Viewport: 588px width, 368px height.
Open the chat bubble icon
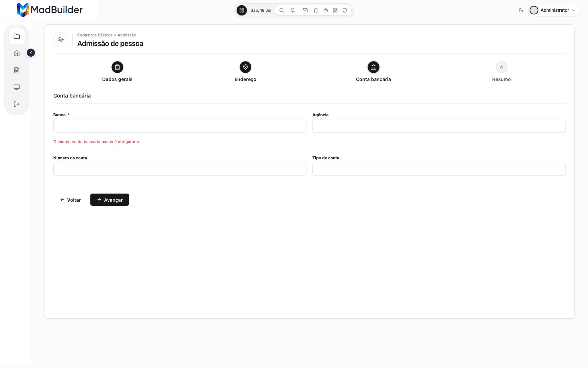[x=316, y=10]
